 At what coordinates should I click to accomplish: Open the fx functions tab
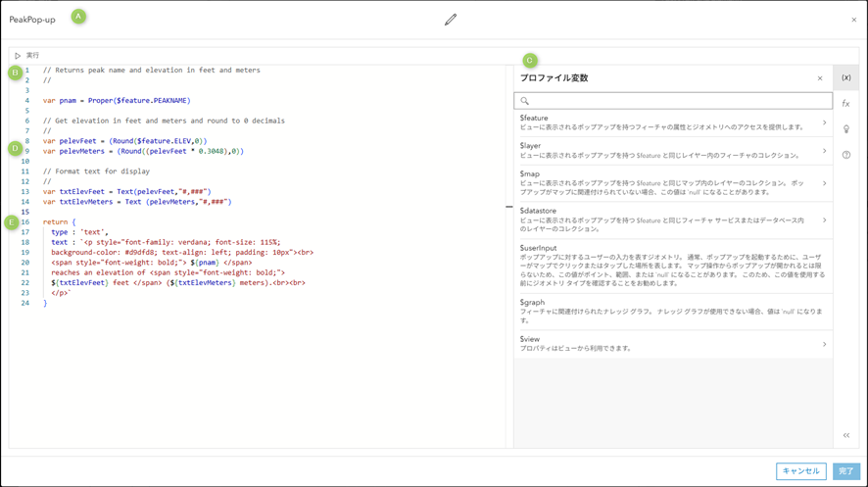[845, 104]
